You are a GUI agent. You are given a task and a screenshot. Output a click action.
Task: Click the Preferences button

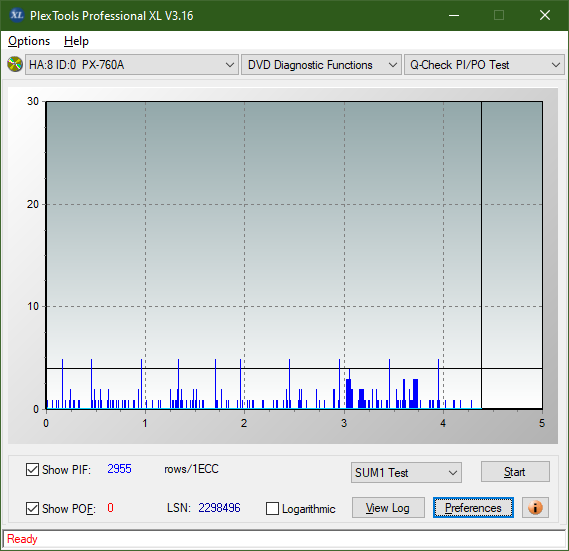pyautogui.click(x=473, y=507)
